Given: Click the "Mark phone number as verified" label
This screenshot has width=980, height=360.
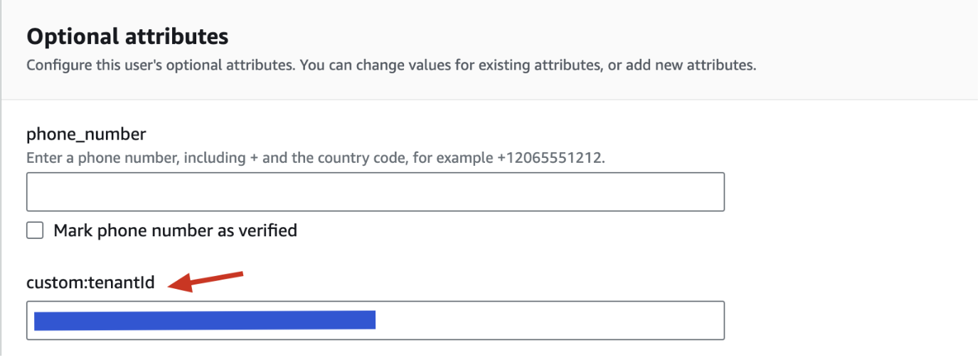Looking at the screenshot, I should 175,231.
